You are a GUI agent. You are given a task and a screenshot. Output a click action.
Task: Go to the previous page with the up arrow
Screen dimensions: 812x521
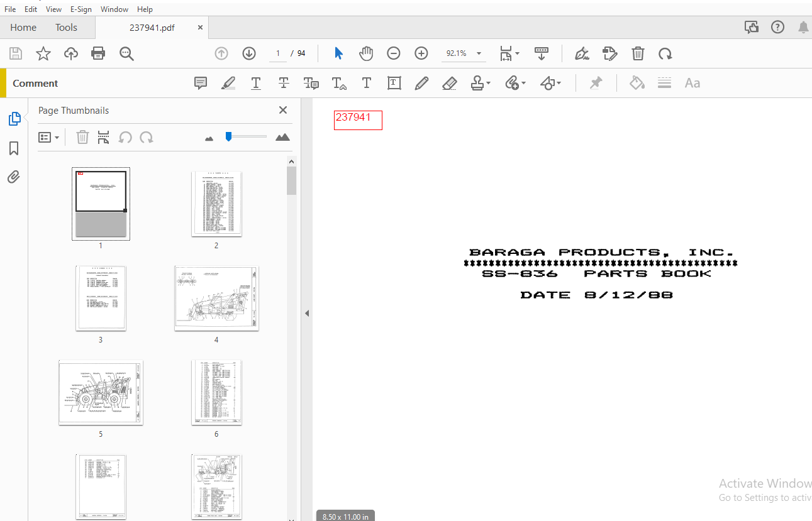coord(221,53)
